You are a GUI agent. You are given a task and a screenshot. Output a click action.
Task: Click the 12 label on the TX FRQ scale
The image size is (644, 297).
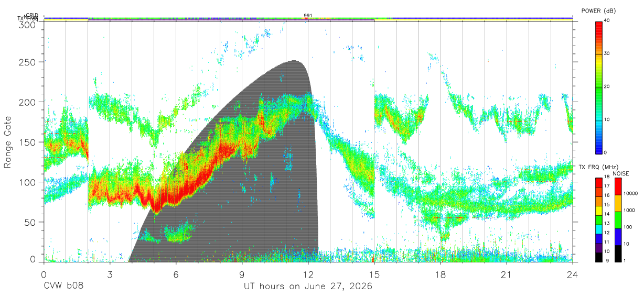[607, 233]
